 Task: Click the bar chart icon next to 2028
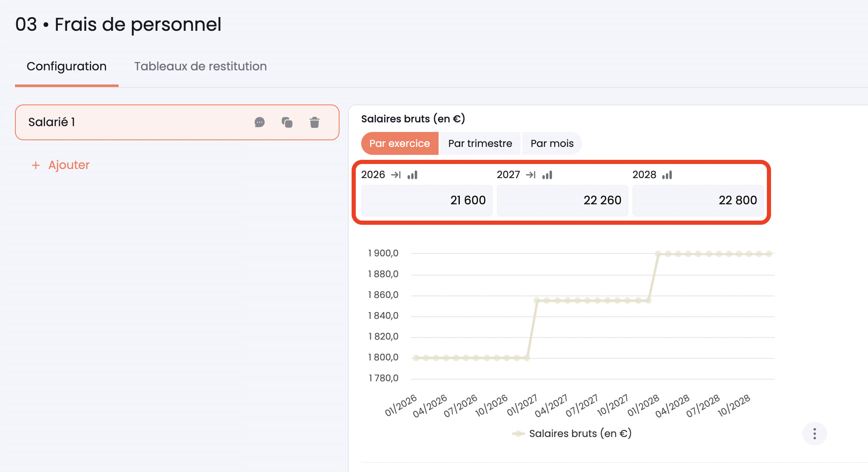pyautogui.click(x=667, y=175)
